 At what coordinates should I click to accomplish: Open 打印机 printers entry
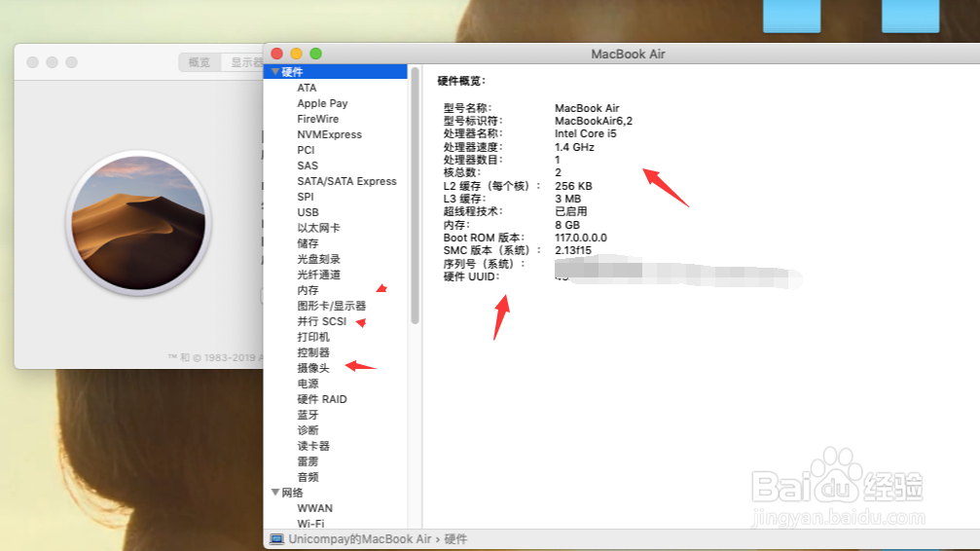313,337
